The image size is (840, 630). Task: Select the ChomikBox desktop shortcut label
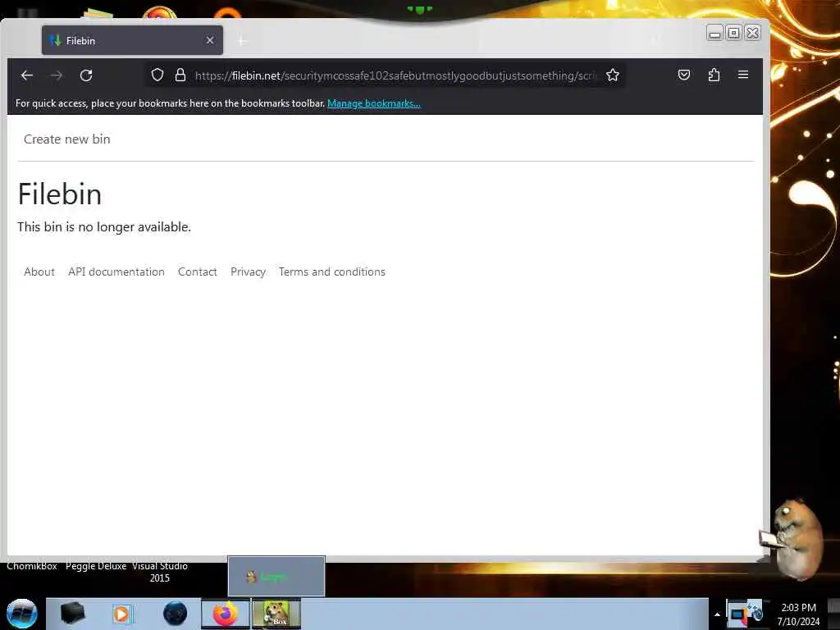click(x=32, y=566)
